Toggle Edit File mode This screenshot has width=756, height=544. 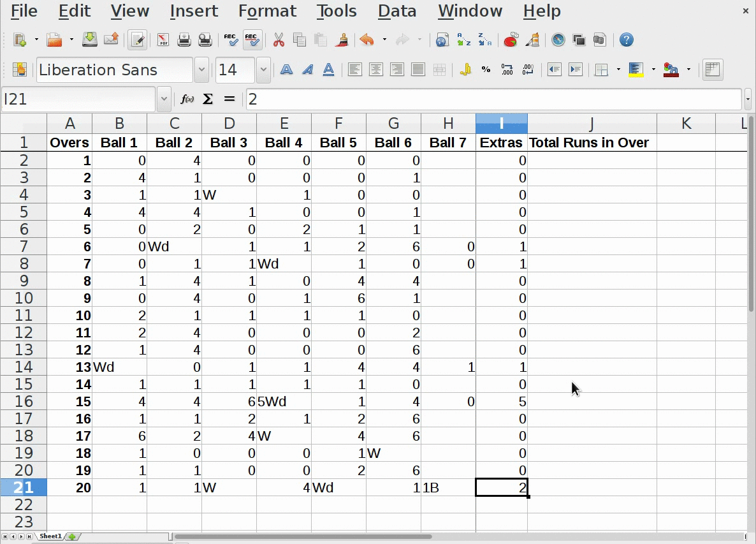tap(136, 40)
